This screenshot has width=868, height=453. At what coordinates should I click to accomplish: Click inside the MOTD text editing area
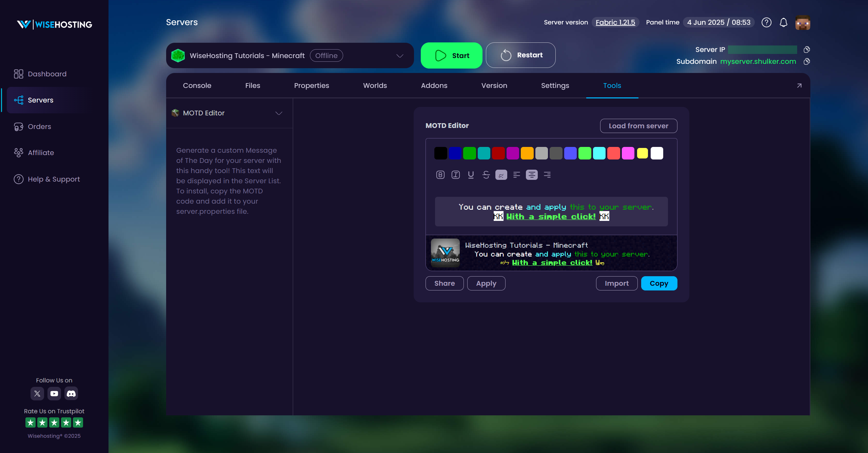click(551, 212)
